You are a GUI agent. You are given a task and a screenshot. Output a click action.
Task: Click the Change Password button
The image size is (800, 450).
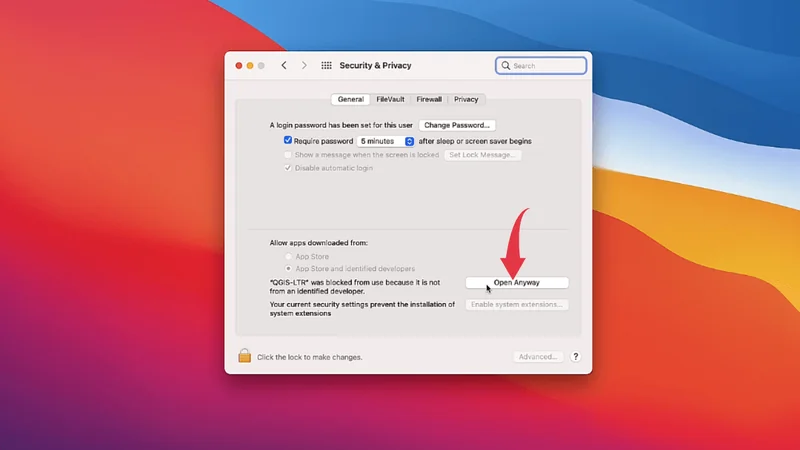[457, 125]
